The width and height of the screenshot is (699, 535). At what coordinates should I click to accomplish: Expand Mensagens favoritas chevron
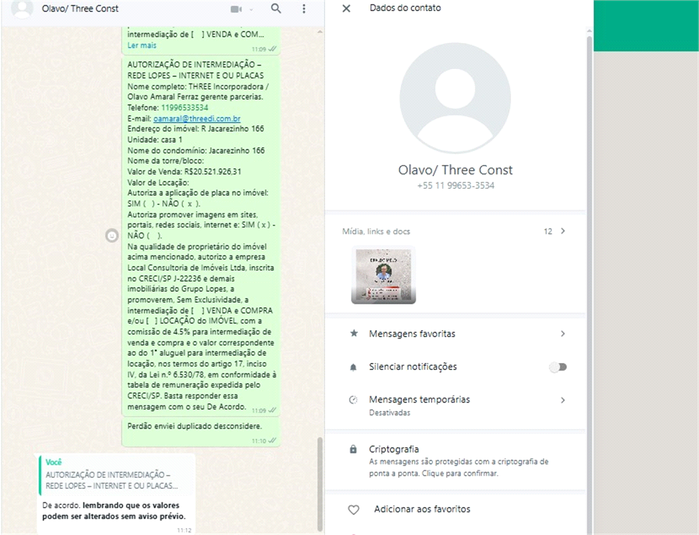(563, 333)
